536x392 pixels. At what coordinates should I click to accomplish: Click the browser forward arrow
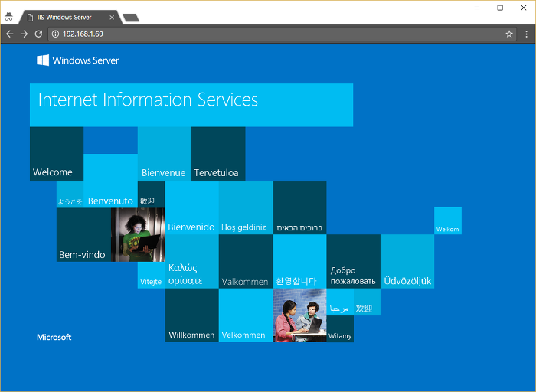(24, 34)
